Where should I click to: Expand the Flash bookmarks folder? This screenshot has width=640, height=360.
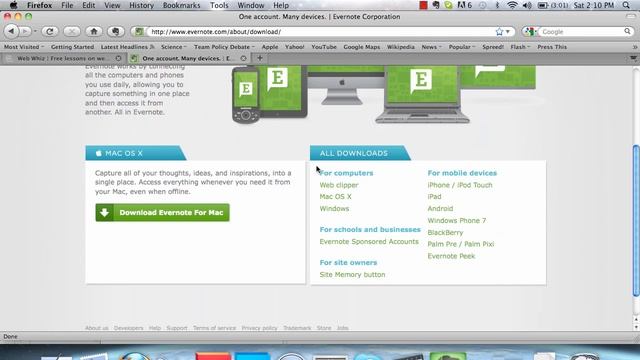pyautogui.click(x=520, y=47)
